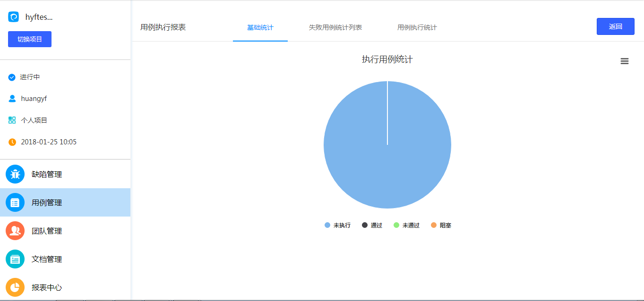Viewport: 644px width, 301px height.
Task: Click the pie chart icon for 报表中心
Action: point(15,287)
